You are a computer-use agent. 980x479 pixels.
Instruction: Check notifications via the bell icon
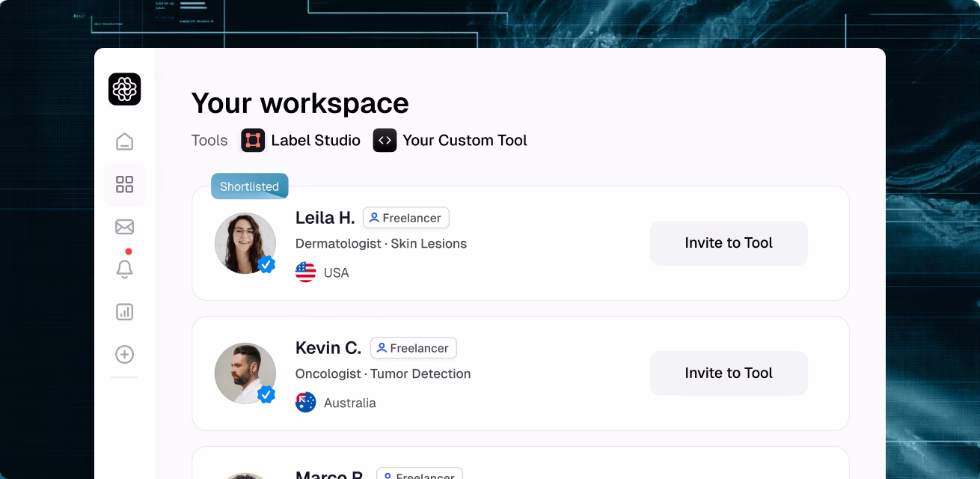click(x=124, y=269)
